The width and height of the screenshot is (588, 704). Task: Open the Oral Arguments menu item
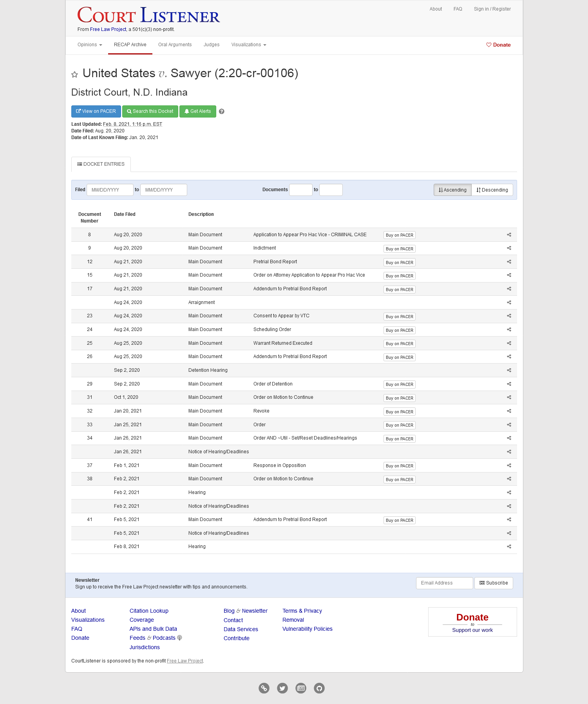175,45
